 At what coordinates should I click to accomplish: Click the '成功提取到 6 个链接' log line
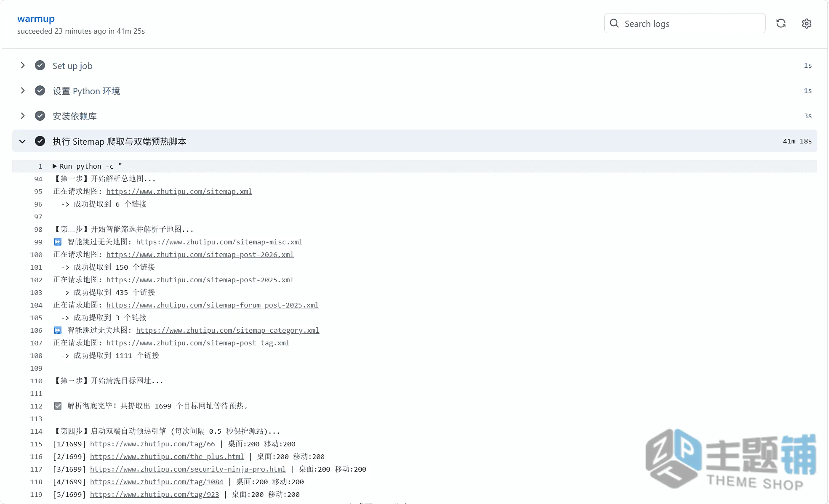(104, 204)
